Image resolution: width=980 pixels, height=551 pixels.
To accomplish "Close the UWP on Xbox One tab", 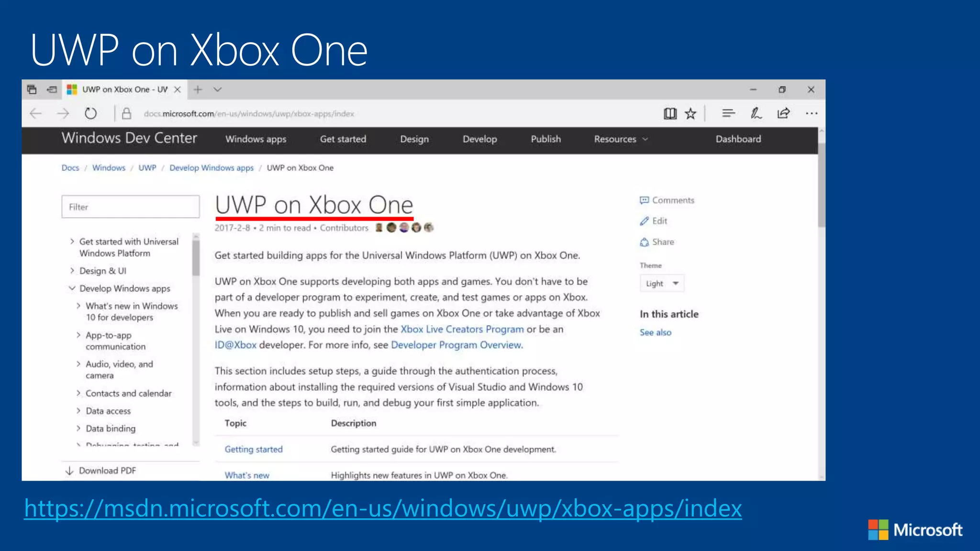I will click(x=177, y=89).
